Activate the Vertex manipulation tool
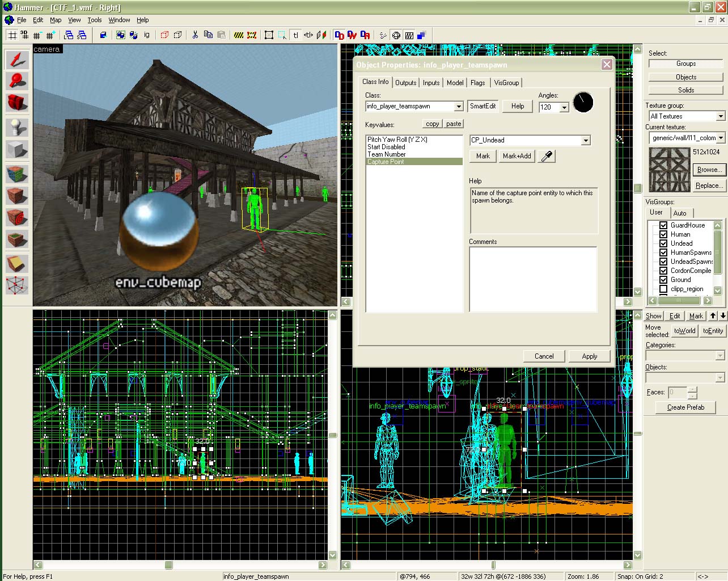 tap(17, 285)
